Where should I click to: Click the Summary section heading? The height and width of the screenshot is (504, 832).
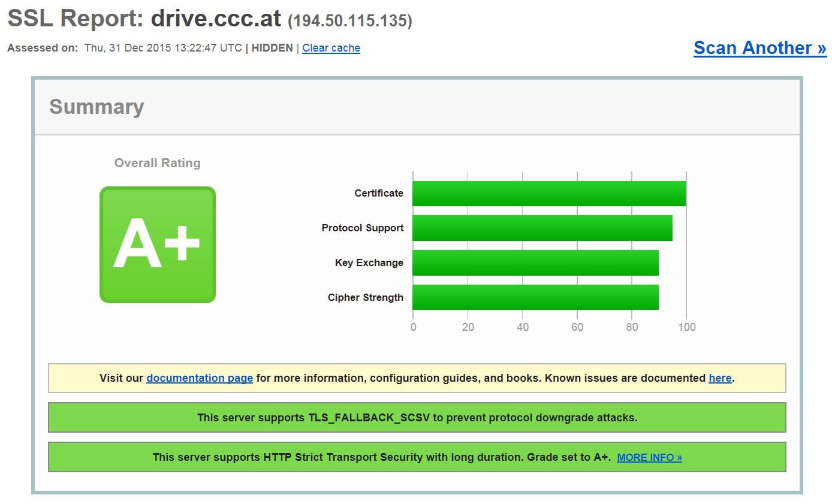pos(97,107)
